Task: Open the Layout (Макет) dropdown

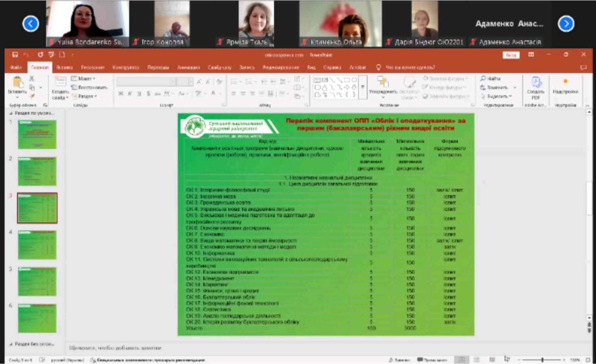Action: point(84,78)
